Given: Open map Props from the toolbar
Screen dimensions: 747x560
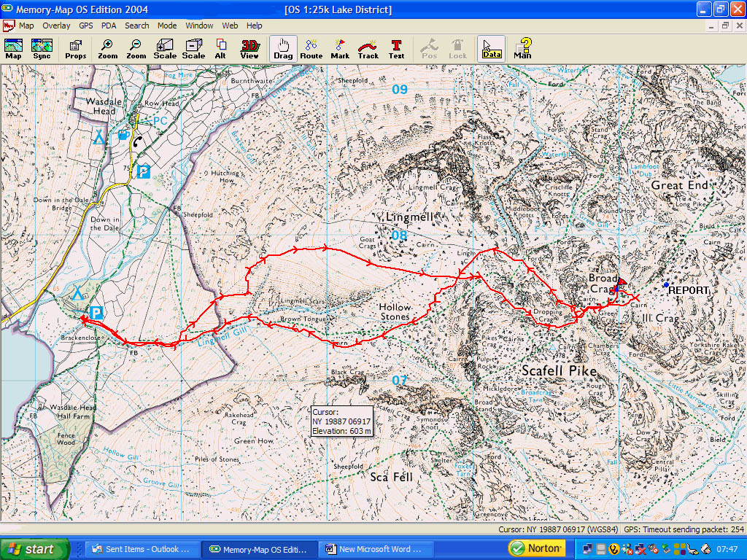Looking at the screenshot, I should (x=76, y=49).
